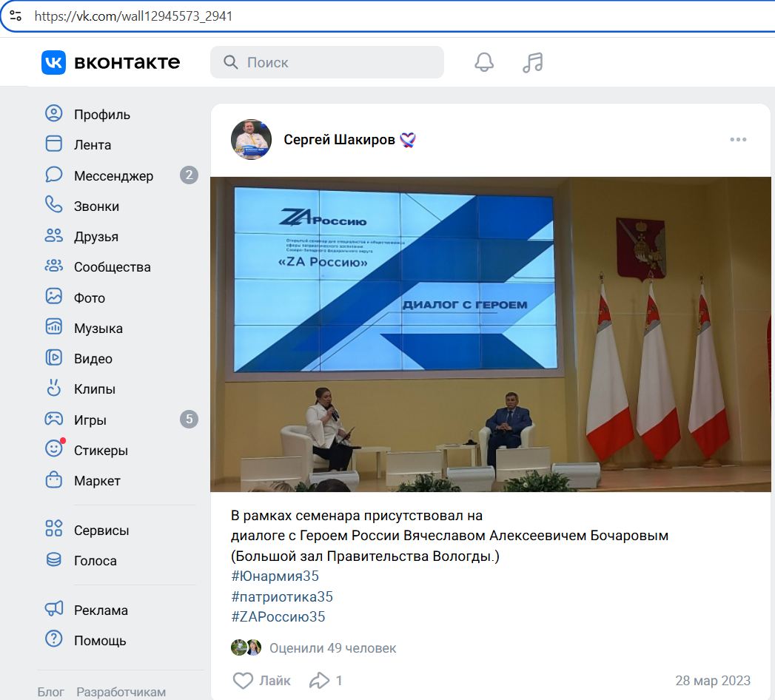775x700 pixels.
Task: Open Маркет in the sidebar
Action: point(98,481)
